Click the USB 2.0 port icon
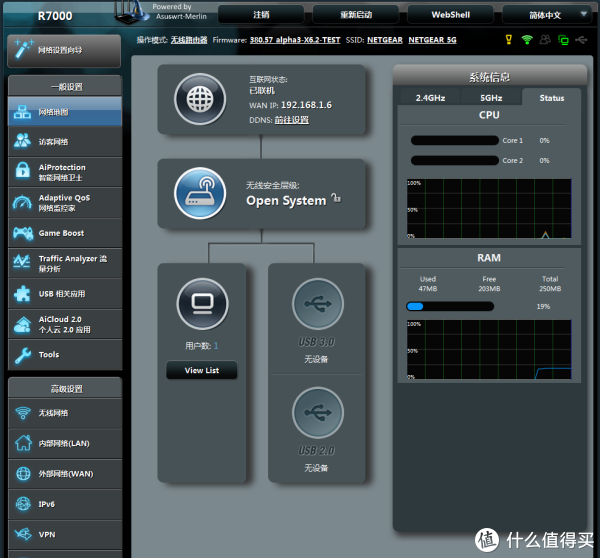Image resolution: width=600 pixels, height=558 pixels. (318, 413)
